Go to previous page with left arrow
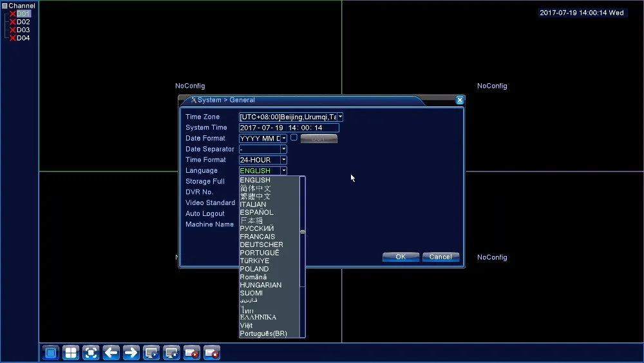 111,353
